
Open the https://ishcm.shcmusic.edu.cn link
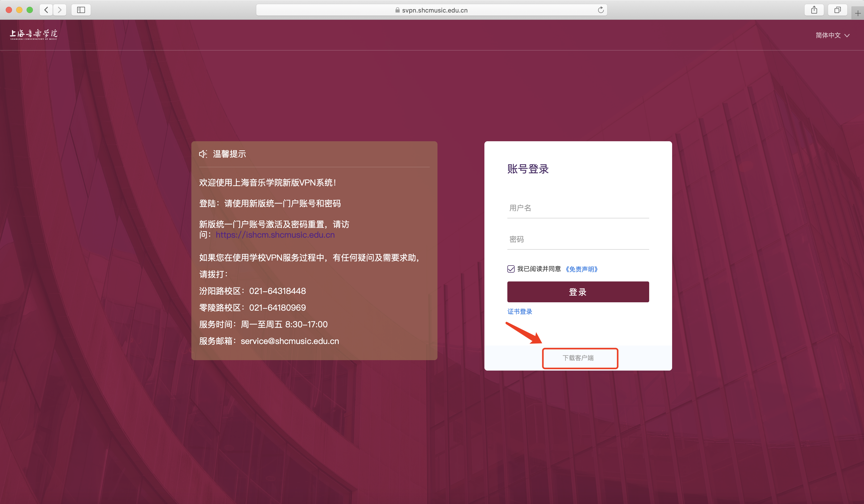pyautogui.click(x=275, y=235)
